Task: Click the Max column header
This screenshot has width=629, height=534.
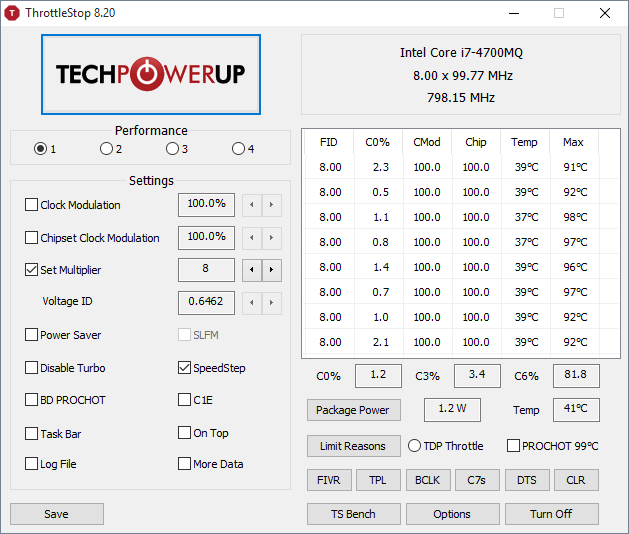Action: (x=574, y=142)
